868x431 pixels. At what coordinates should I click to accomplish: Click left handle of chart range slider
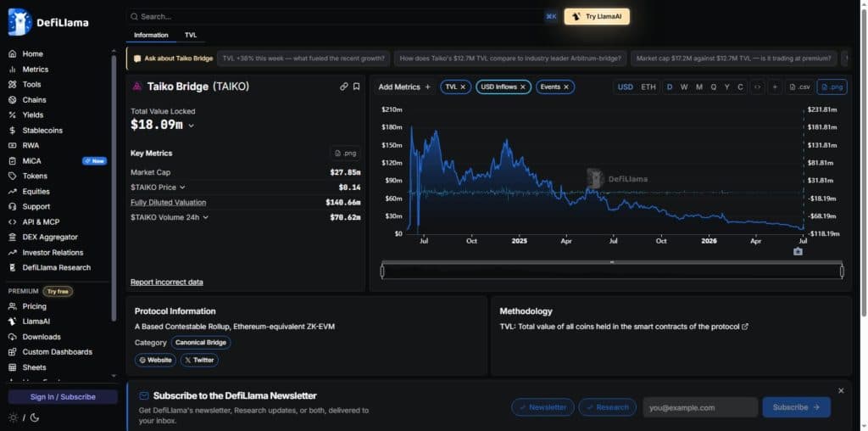(x=382, y=271)
